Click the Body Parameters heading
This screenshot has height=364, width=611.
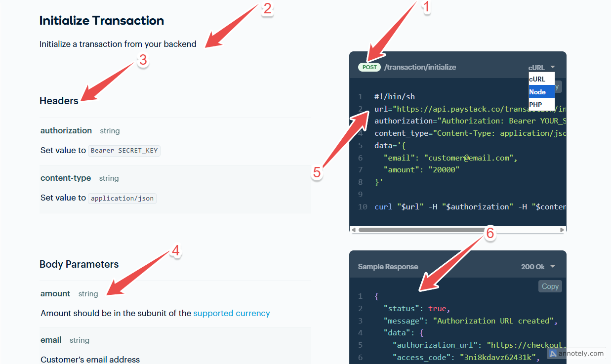(x=79, y=264)
